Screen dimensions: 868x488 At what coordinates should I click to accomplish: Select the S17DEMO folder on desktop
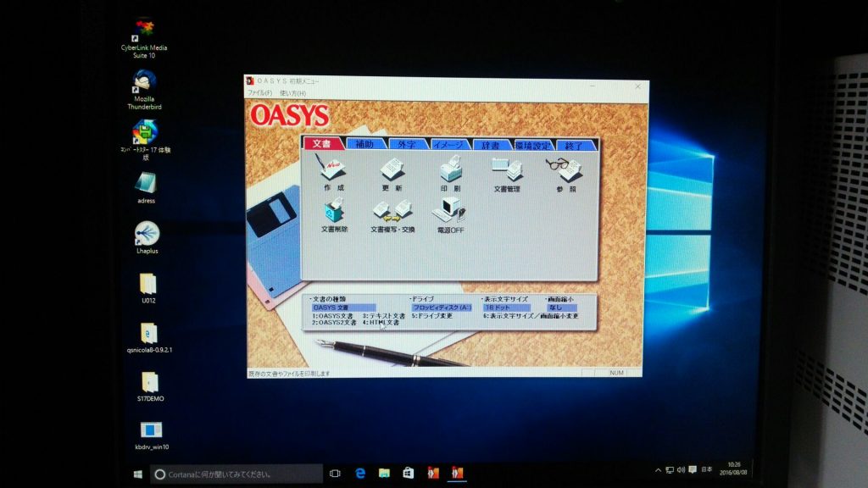pyautogui.click(x=150, y=386)
